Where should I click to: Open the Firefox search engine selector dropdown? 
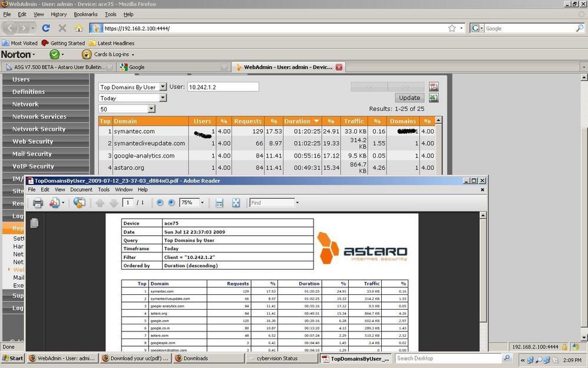tap(477, 28)
